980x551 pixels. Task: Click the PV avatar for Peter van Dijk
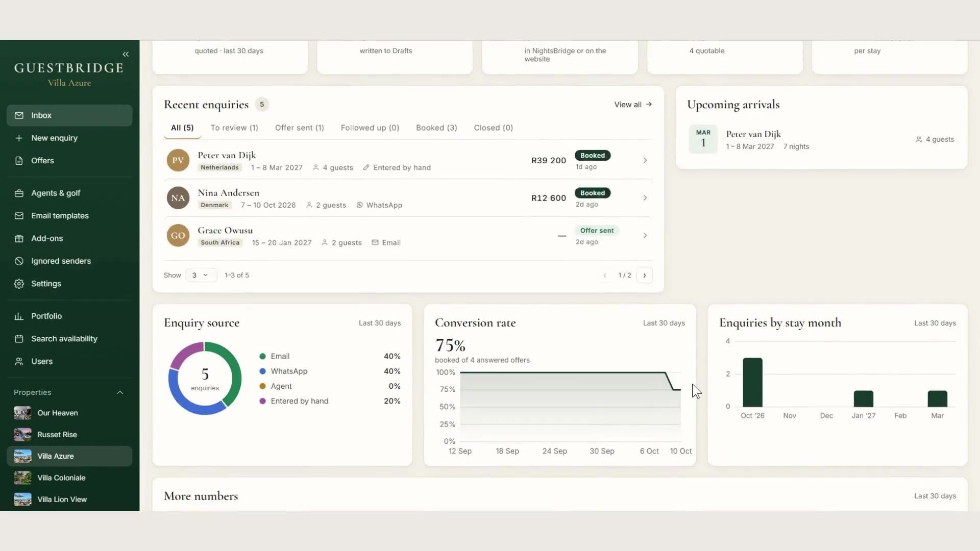point(178,160)
